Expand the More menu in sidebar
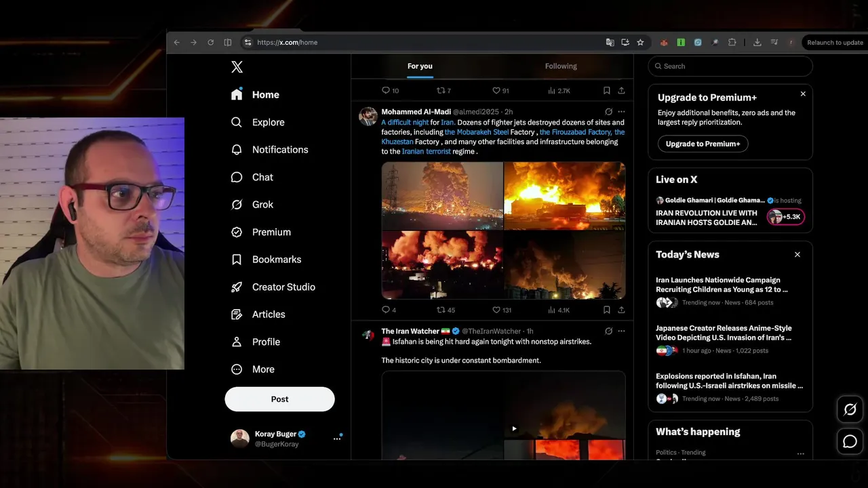The height and width of the screenshot is (488, 868). click(x=253, y=369)
